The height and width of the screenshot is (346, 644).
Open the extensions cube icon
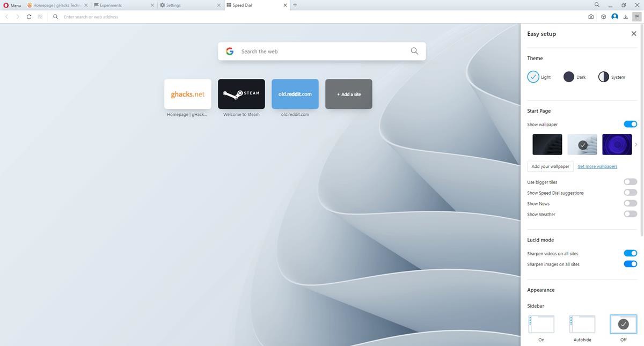[603, 17]
